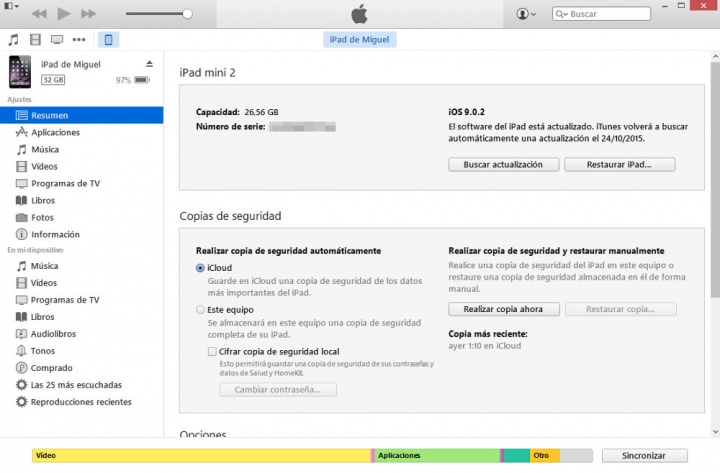Open Comprado playlist

[82, 368]
